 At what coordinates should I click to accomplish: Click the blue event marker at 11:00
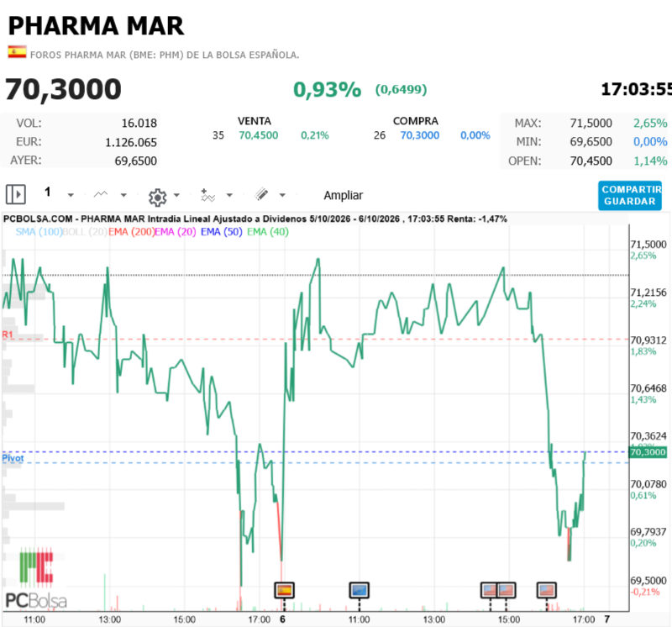click(x=360, y=590)
